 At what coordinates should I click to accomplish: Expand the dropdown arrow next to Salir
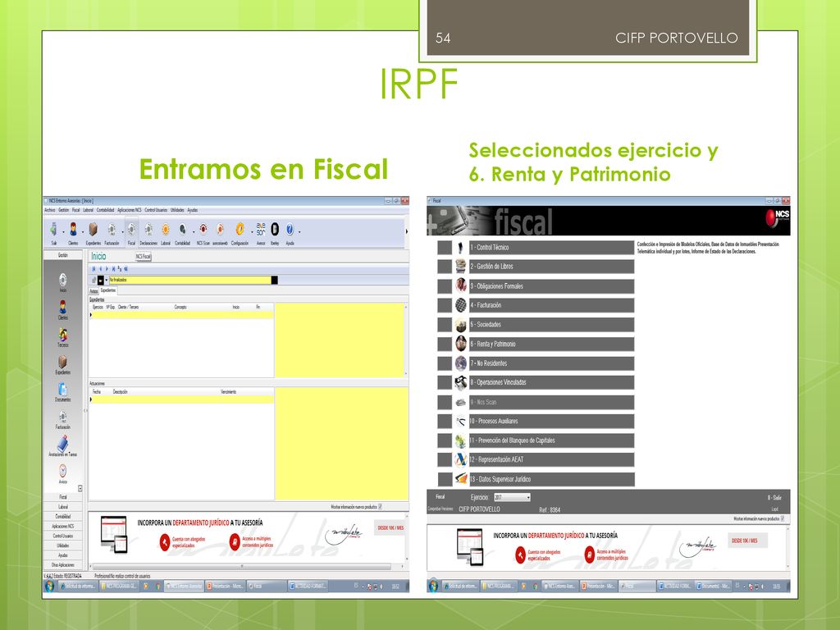click(x=63, y=232)
